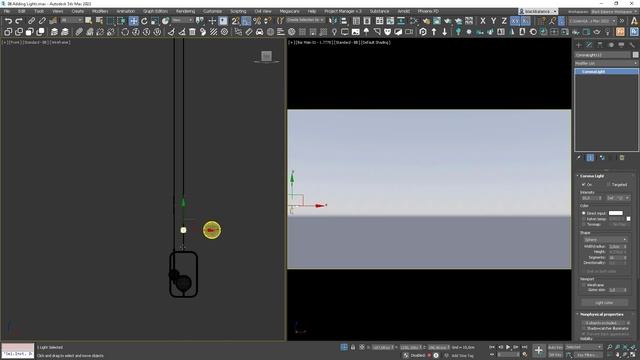Click the Gizmo size value field
Image resolution: width=640 pixels, height=360 pixels.
[x=618, y=290]
